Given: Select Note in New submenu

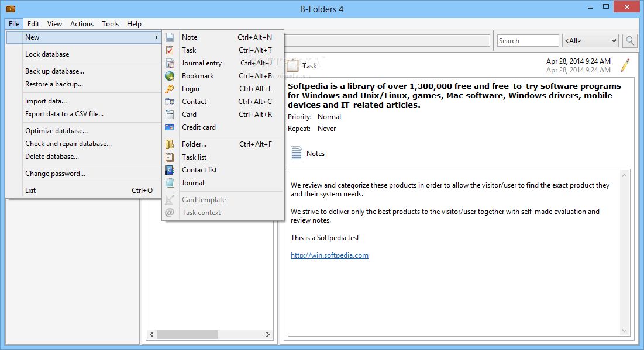Looking at the screenshot, I should (x=223, y=37).
